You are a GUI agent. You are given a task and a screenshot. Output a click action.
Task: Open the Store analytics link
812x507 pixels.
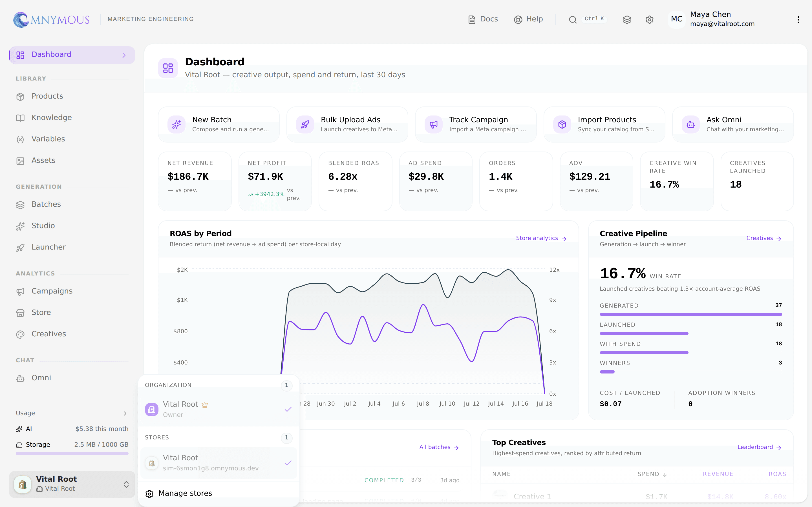pos(541,238)
